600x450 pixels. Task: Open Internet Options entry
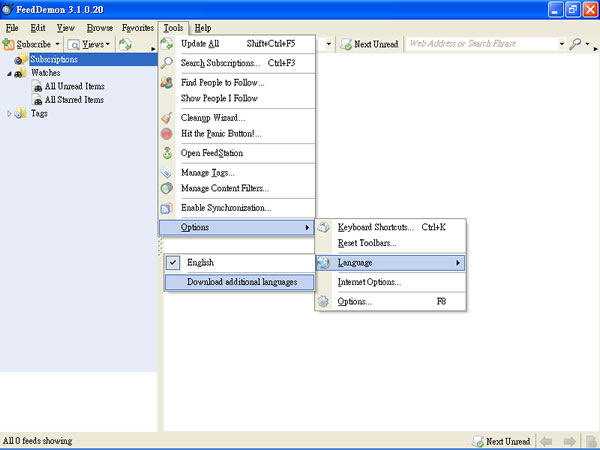[390, 282]
